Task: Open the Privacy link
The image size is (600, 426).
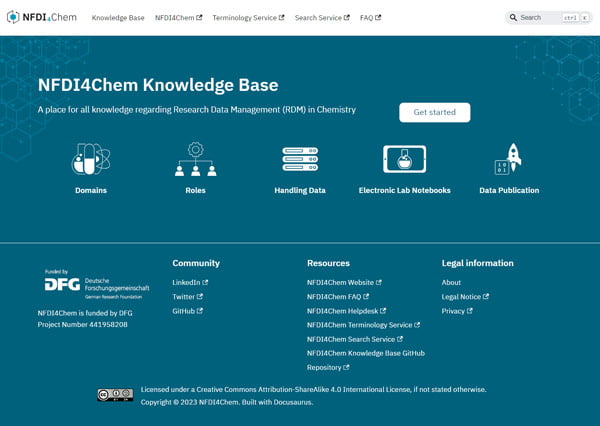Action: tap(457, 311)
